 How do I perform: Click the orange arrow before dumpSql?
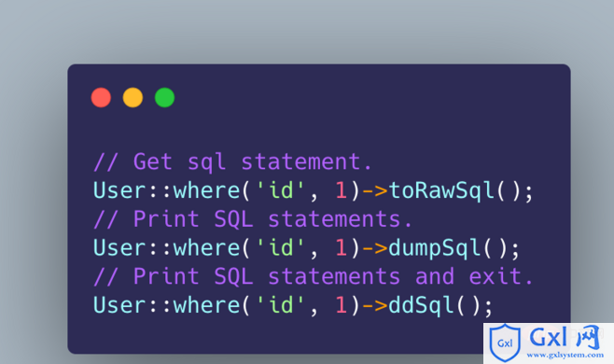pyautogui.click(x=375, y=249)
